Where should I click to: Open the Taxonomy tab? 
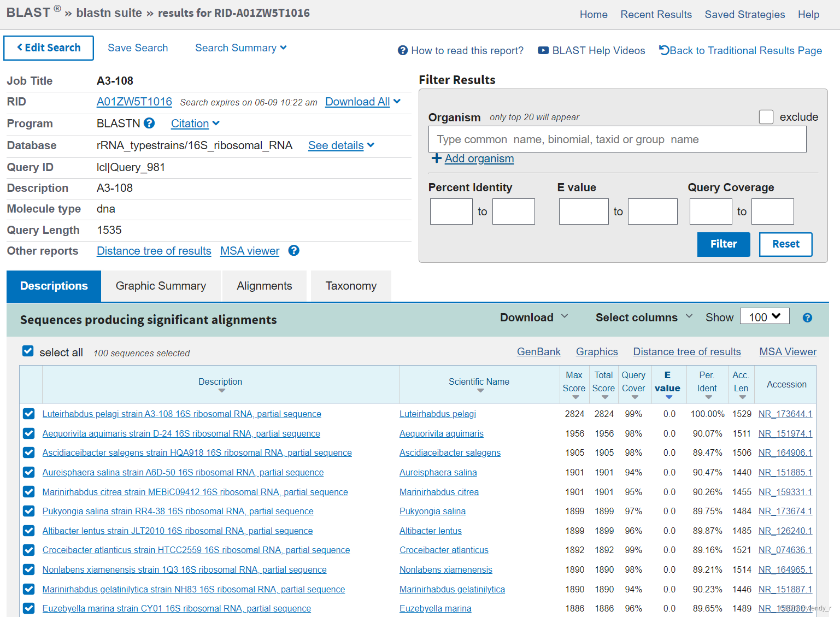click(x=351, y=286)
